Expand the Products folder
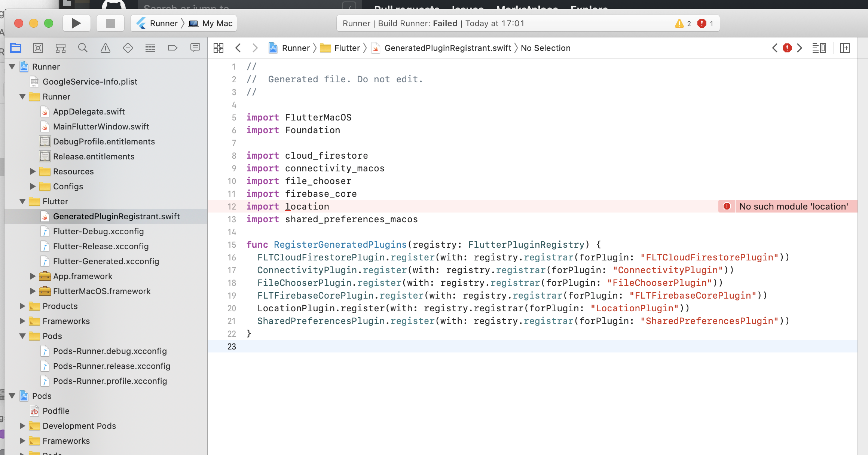This screenshot has width=868, height=455. point(22,306)
